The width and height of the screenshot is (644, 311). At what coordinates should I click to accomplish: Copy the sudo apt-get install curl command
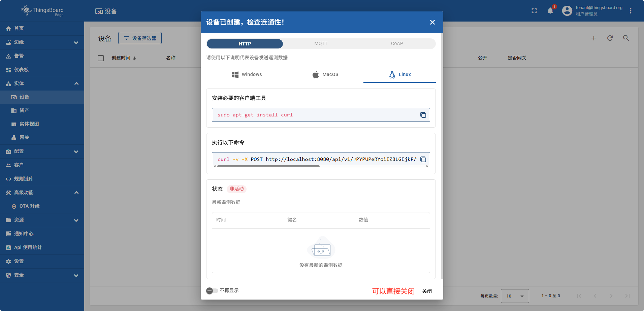423,115
